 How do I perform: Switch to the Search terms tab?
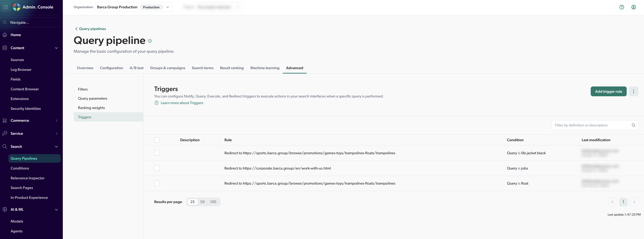pyautogui.click(x=203, y=68)
